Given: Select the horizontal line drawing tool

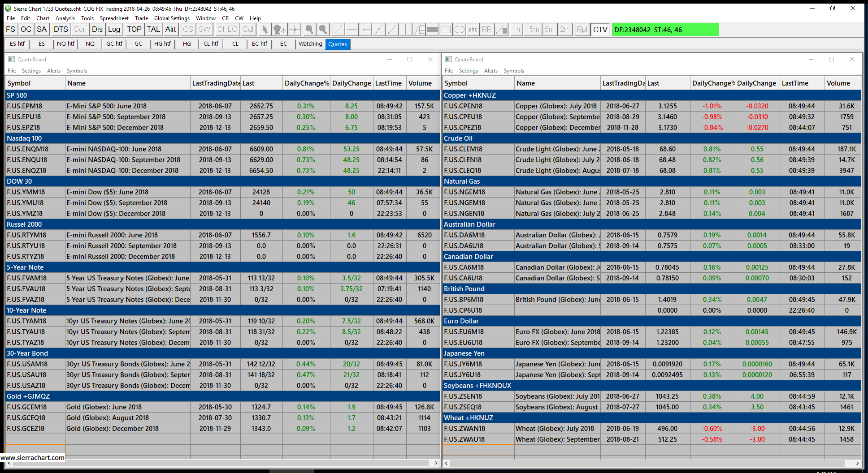Looking at the screenshot, I should click(x=352, y=30).
